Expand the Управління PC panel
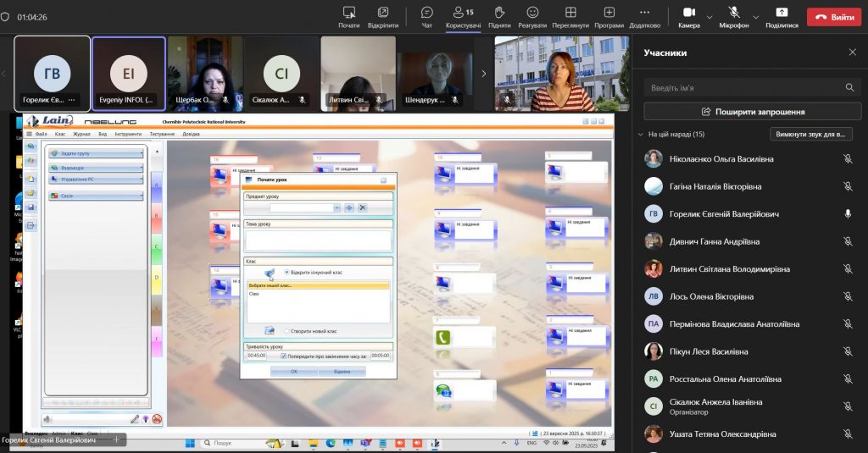The width and height of the screenshot is (868, 453). pyautogui.click(x=96, y=180)
